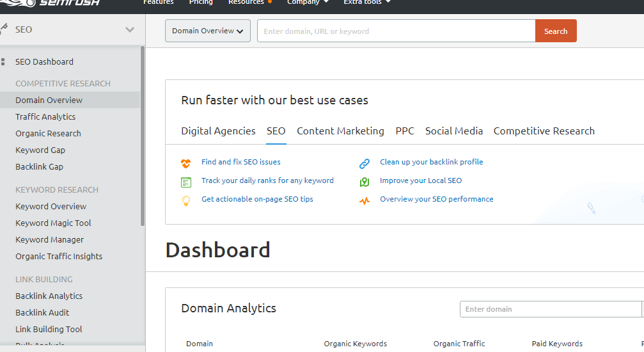Open Keyword Manager in sidebar
Image resolution: width=644 pixels, height=352 pixels.
tap(49, 240)
